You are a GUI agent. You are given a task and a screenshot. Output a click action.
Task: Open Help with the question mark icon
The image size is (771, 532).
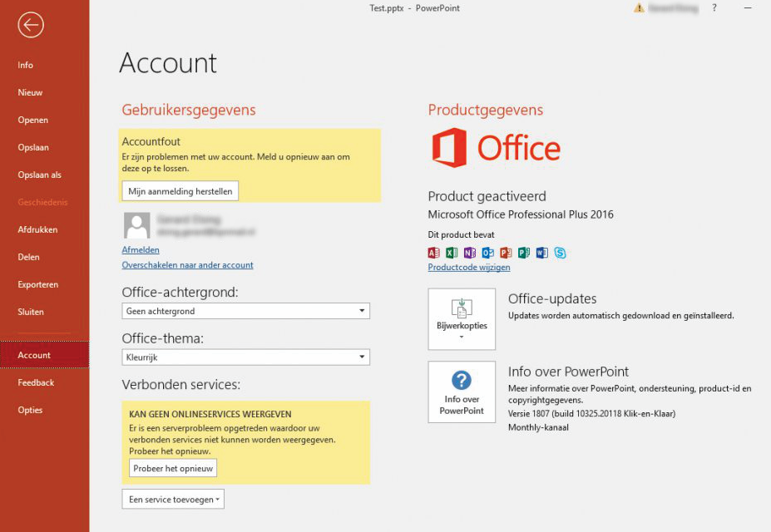pos(714,8)
